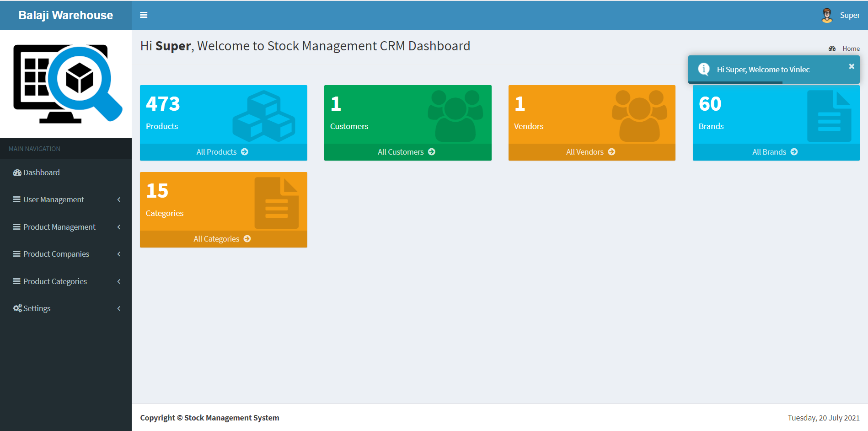Click the info icon in the welcome notification
868x431 pixels.
[703, 70]
